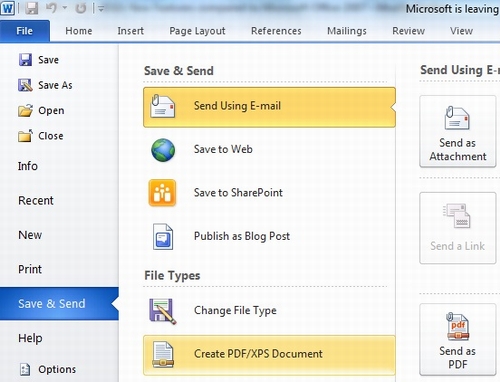Click the Open folder icon

click(25, 110)
